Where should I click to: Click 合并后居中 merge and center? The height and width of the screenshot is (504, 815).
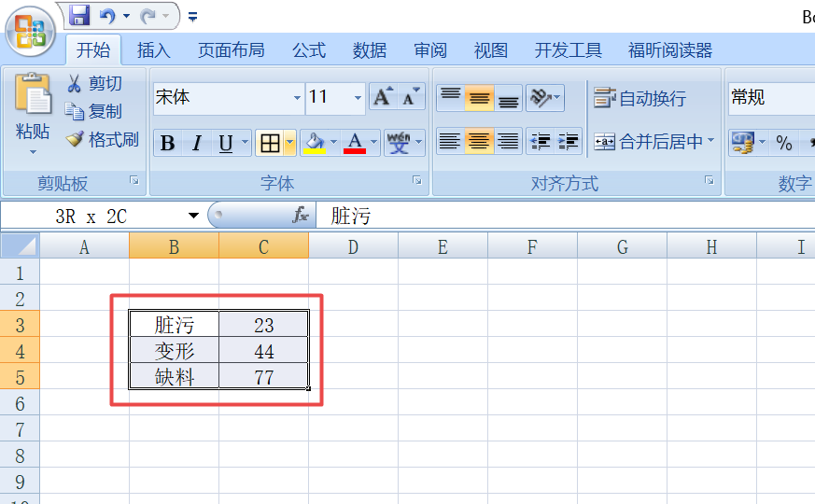tap(649, 141)
